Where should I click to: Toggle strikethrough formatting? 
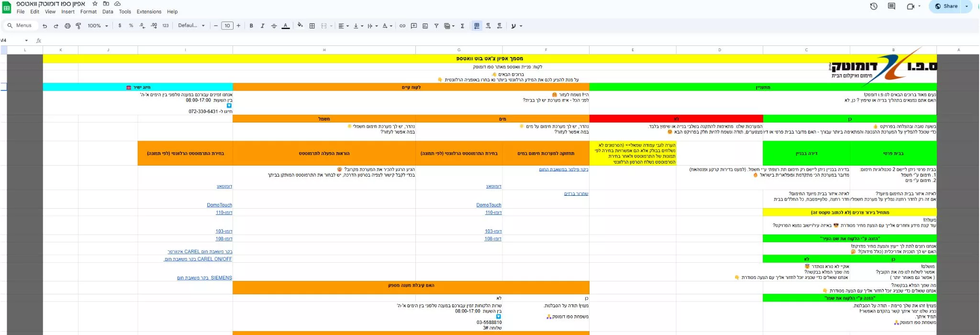click(274, 26)
